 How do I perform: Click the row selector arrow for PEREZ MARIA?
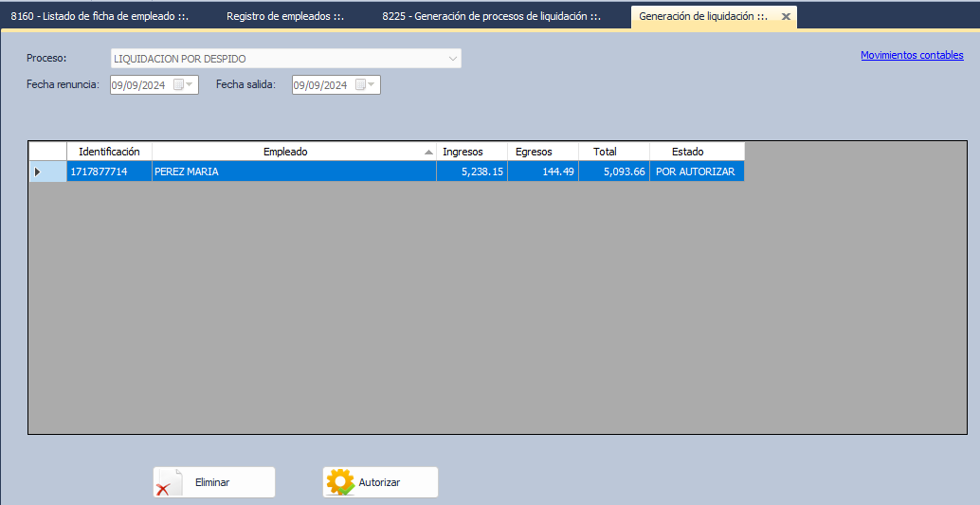coord(38,171)
